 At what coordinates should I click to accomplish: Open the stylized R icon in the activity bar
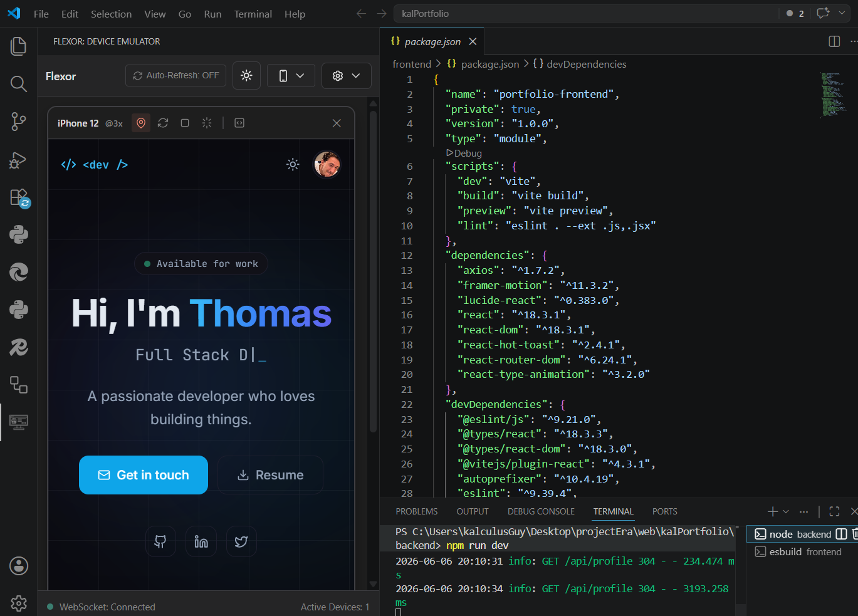pyautogui.click(x=19, y=347)
